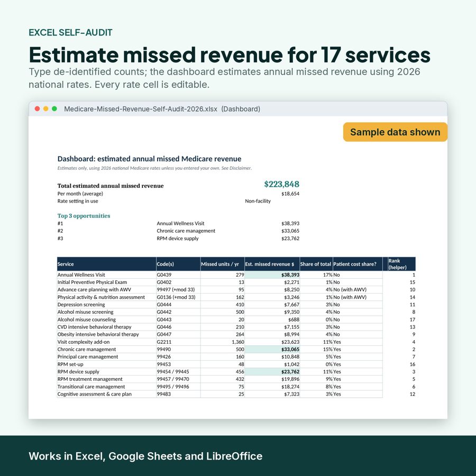Click the 'Service' column header
476x476 pixels.
coord(106,264)
